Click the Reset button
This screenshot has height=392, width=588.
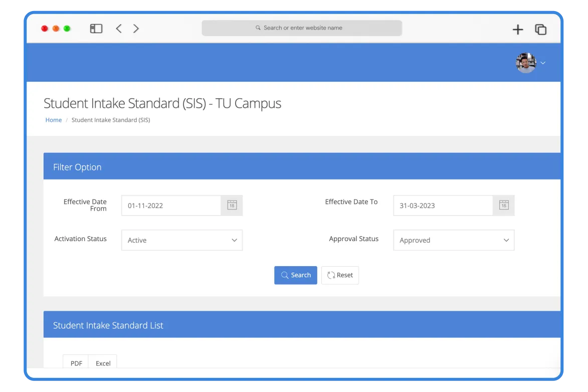tap(340, 275)
